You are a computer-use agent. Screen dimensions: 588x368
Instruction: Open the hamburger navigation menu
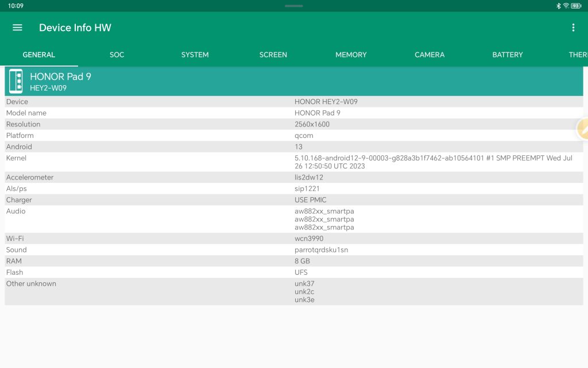click(17, 28)
